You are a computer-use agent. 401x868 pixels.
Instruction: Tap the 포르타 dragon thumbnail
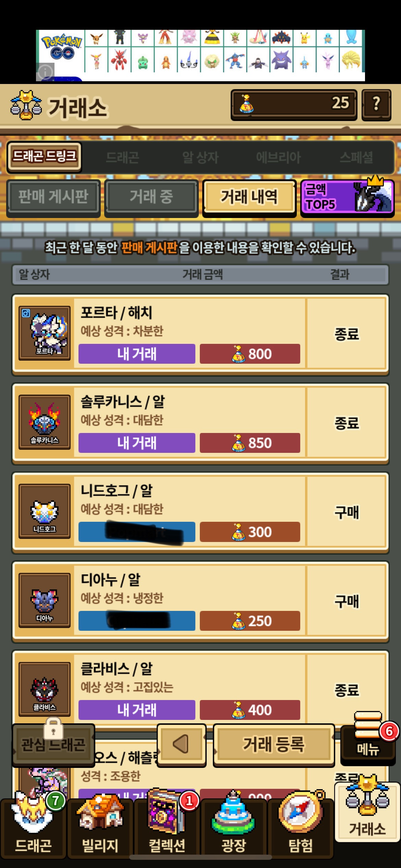pos(45,333)
